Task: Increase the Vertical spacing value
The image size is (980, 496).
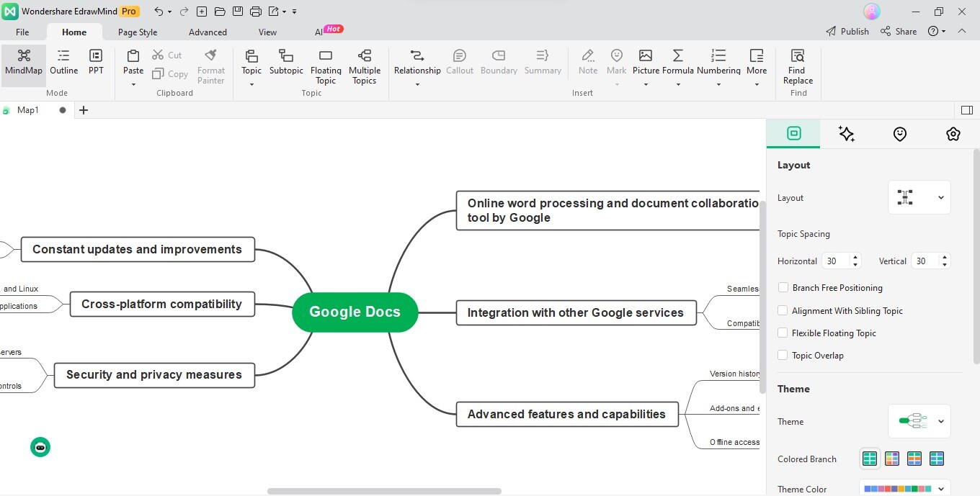Action: 945,257
